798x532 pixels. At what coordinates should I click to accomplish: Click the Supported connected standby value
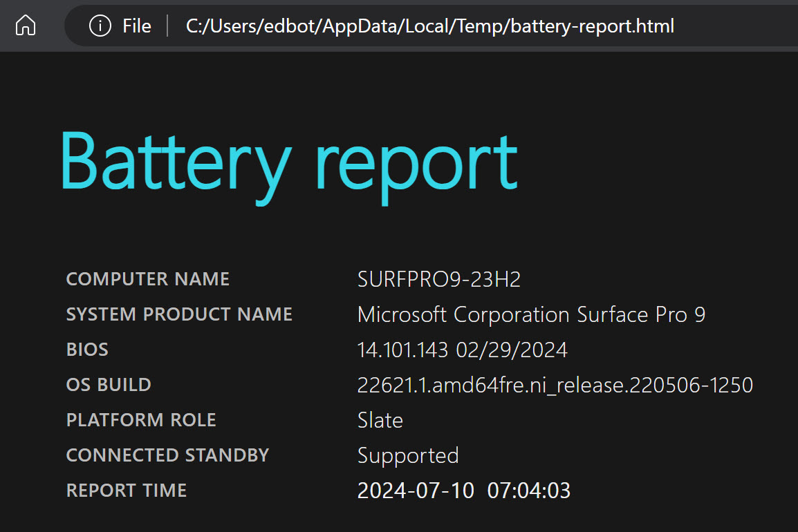click(408, 455)
